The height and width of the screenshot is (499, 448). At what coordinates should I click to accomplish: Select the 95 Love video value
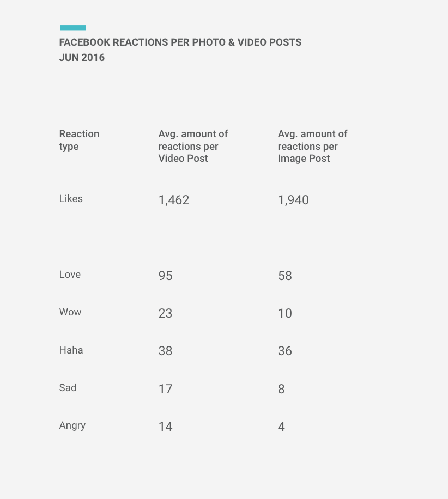click(x=165, y=276)
